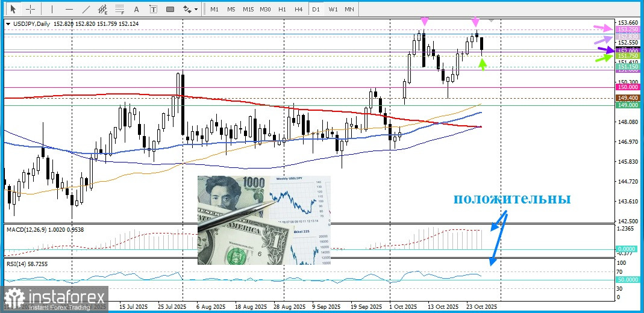Select the text 'A' tool
The height and width of the screenshot is (313, 644).
[x=137, y=8]
